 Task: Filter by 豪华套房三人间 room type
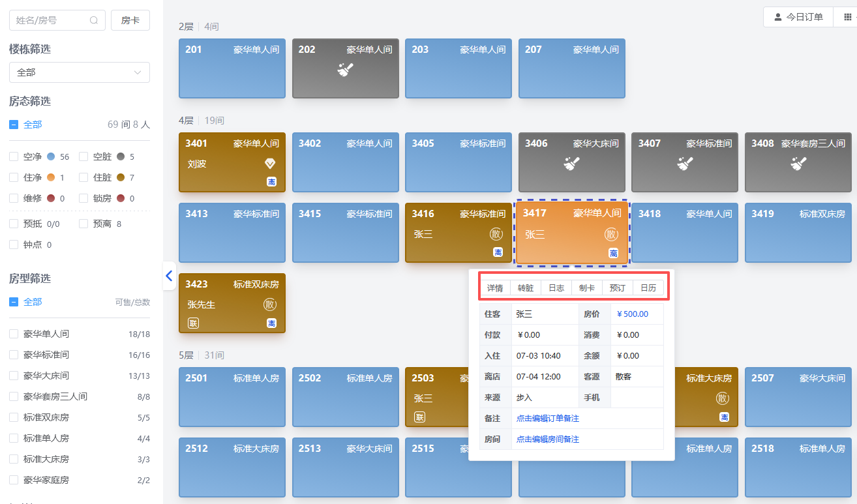14,396
